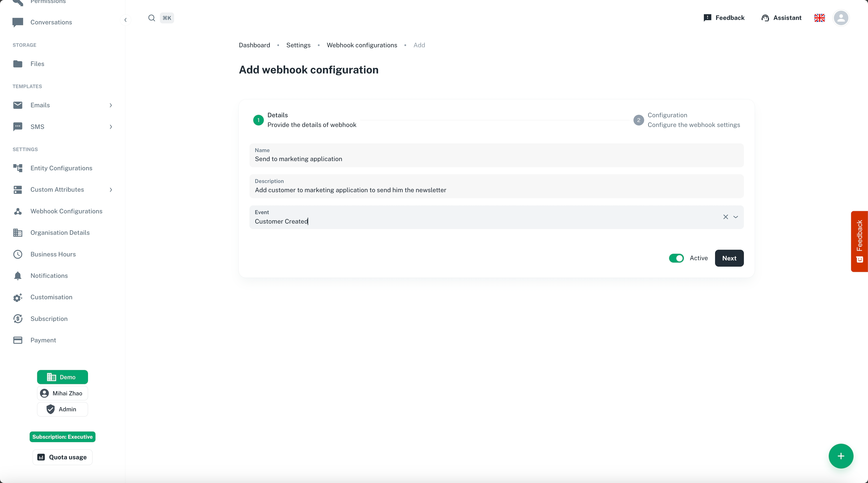868x483 pixels.
Task: Open Business Hours settings
Action: [53, 254]
